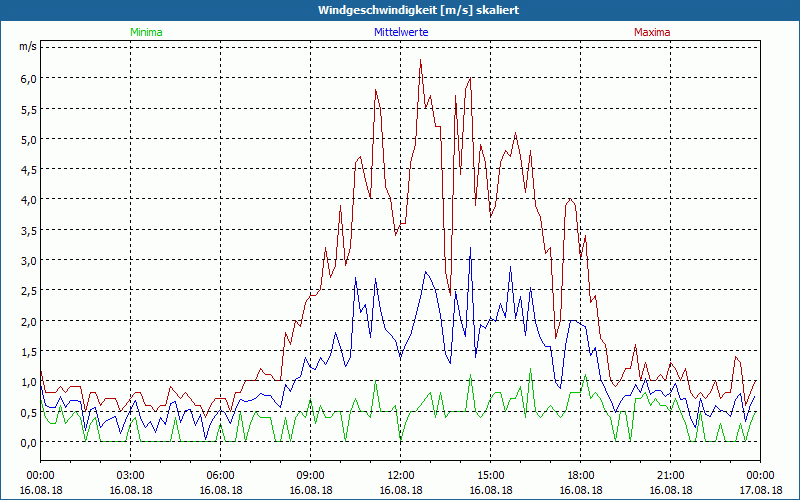This screenshot has width=800, height=500.
Task: Click the 06:00 time axis label
Action: [x=220, y=476]
